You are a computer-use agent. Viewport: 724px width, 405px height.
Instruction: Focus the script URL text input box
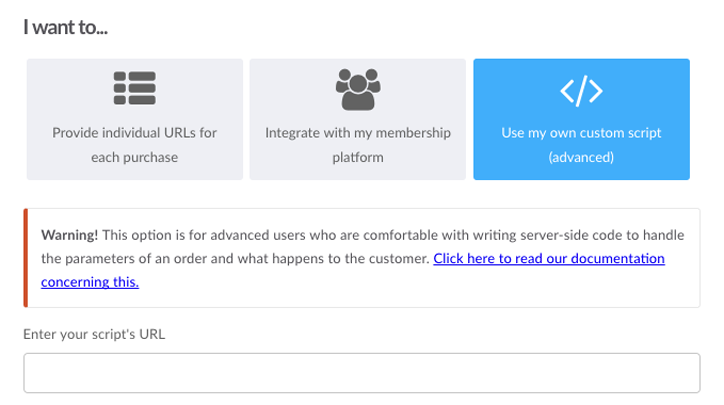tap(362, 373)
